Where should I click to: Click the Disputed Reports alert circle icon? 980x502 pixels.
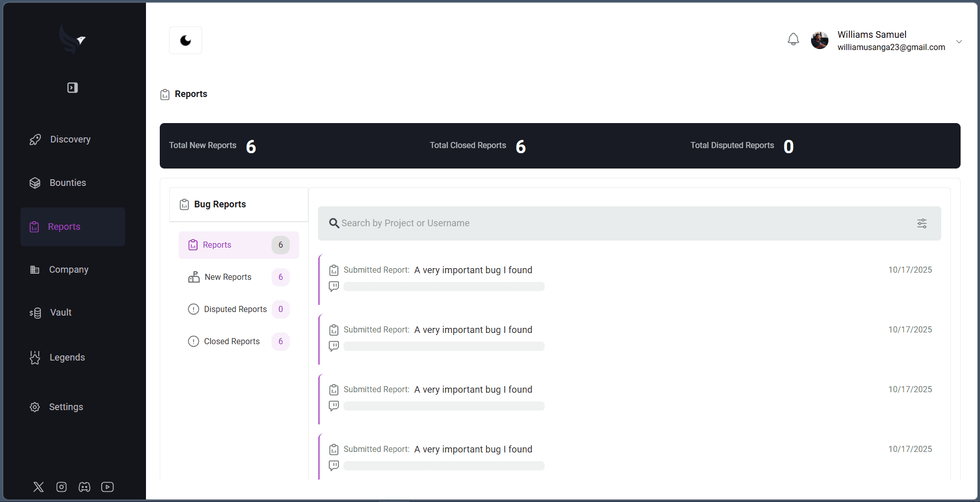point(193,309)
